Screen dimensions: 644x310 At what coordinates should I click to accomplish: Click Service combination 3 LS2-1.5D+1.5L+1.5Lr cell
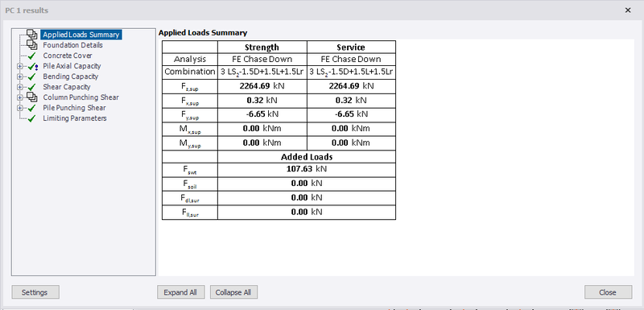click(x=351, y=72)
